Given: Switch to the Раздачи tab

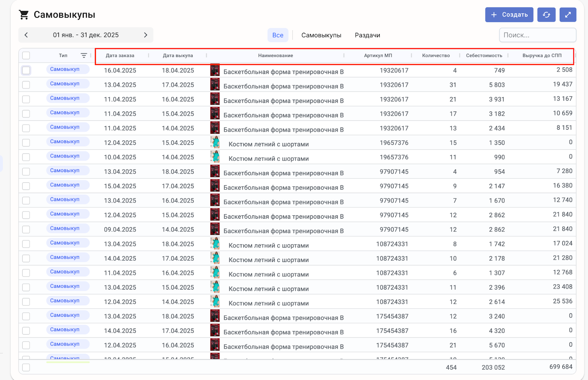Looking at the screenshot, I should tap(367, 35).
